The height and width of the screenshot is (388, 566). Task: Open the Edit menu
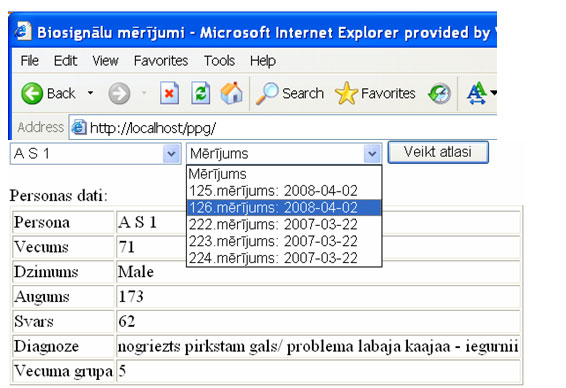click(x=65, y=61)
